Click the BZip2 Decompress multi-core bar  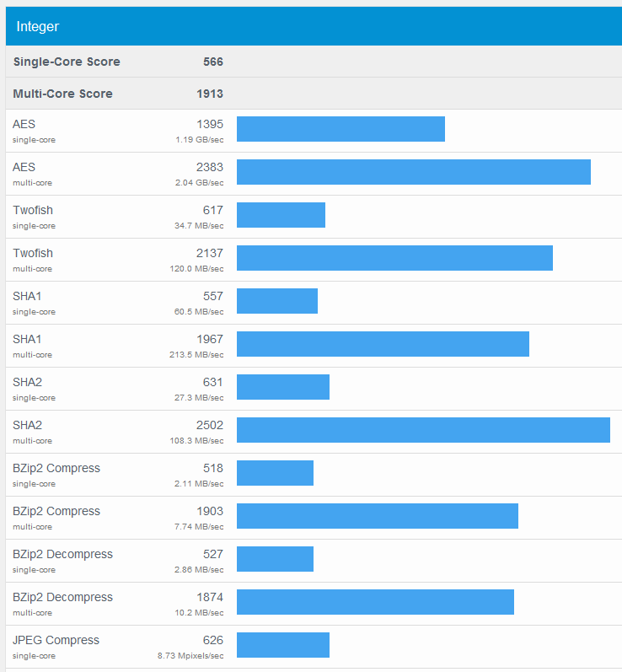[x=375, y=602]
